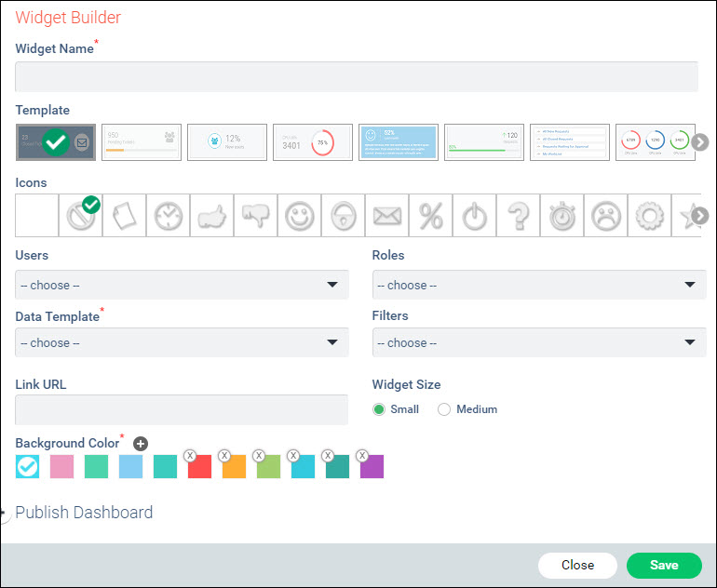Screen dimensions: 717x588
Task: Show more templates with right arrow
Action: (700, 142)
